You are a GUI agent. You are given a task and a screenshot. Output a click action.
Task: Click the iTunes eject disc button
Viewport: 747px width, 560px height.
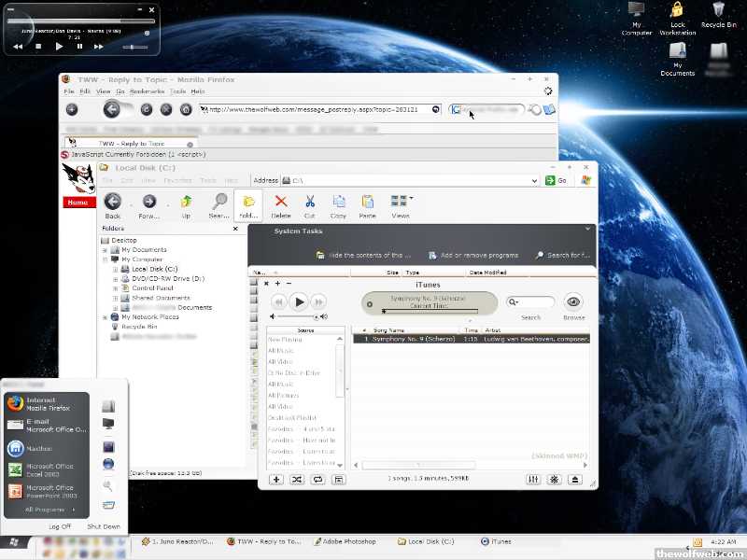pos(575,480)
